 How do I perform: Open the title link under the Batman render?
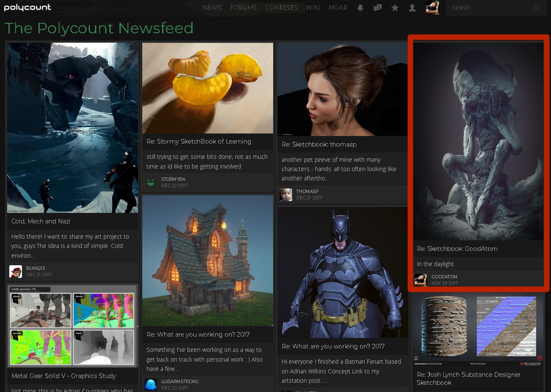point(333,346)
